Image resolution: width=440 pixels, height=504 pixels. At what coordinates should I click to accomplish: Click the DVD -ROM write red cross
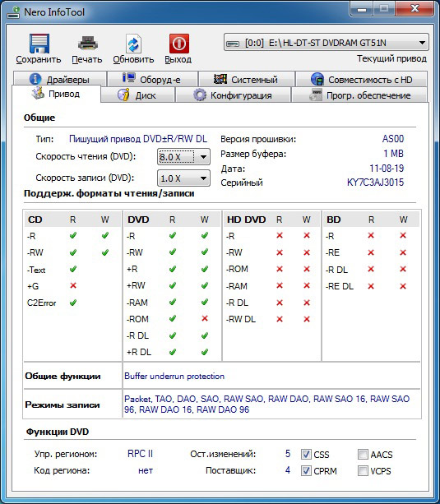point(205,318)
